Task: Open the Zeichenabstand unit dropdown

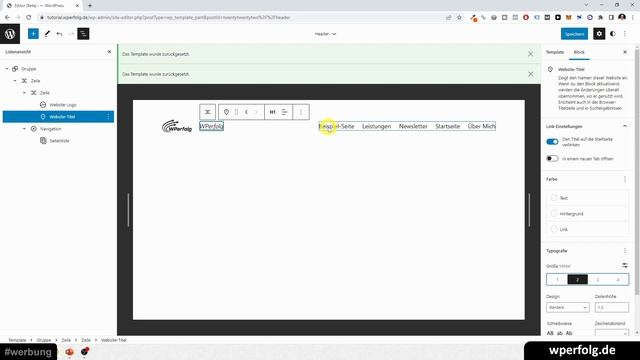Action: (x=611, y=333)
